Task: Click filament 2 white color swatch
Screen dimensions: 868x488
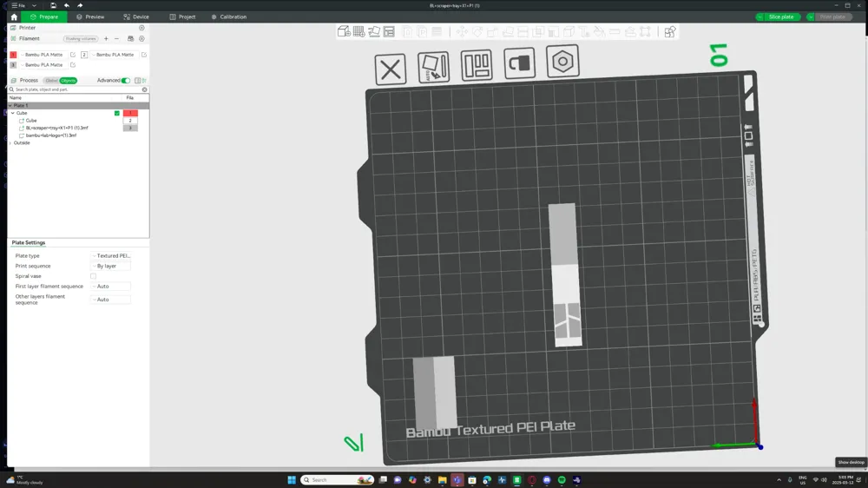Action: point(84,55)
